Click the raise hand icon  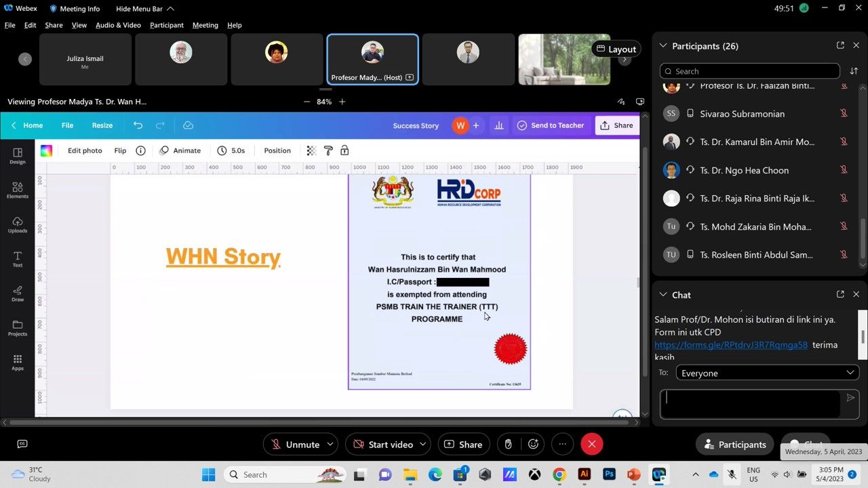[x=508, y=445]
